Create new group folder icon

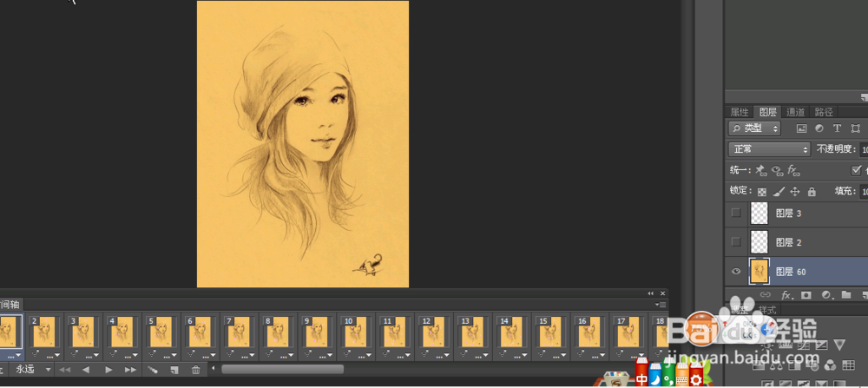click(845, 294)
